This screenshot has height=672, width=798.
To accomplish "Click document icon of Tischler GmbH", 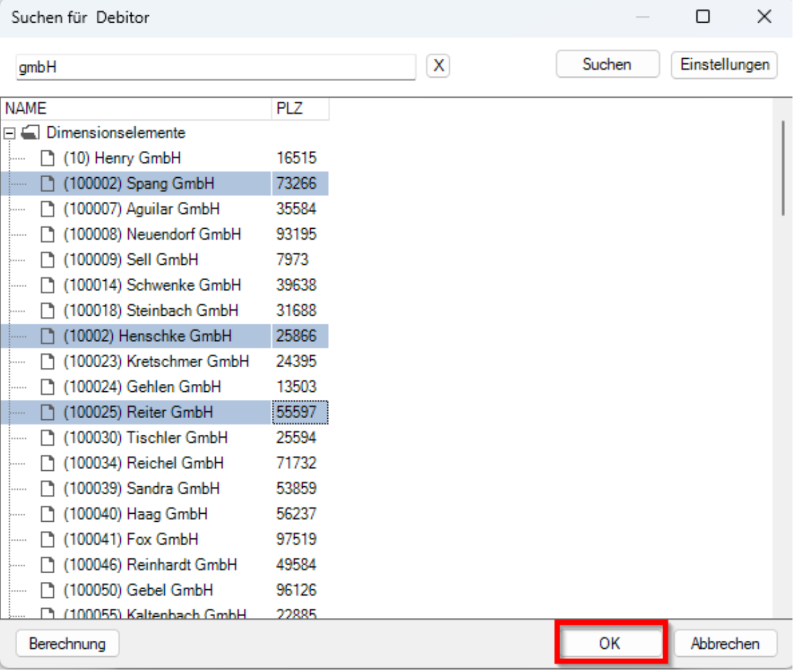I will click(x=47, y=438).
